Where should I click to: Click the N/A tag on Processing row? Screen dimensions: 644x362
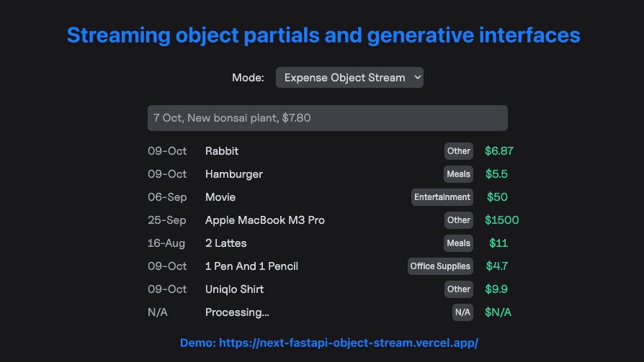pyautogui.click(x=462, y=312)
